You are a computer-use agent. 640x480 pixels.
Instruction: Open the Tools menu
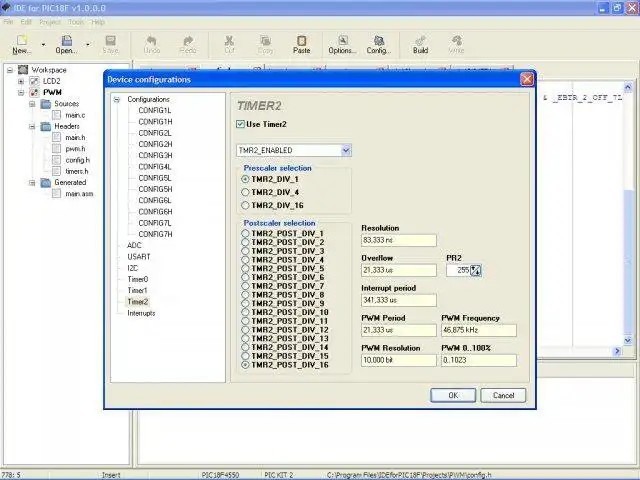pyautogui.click(x=76, y=22)
